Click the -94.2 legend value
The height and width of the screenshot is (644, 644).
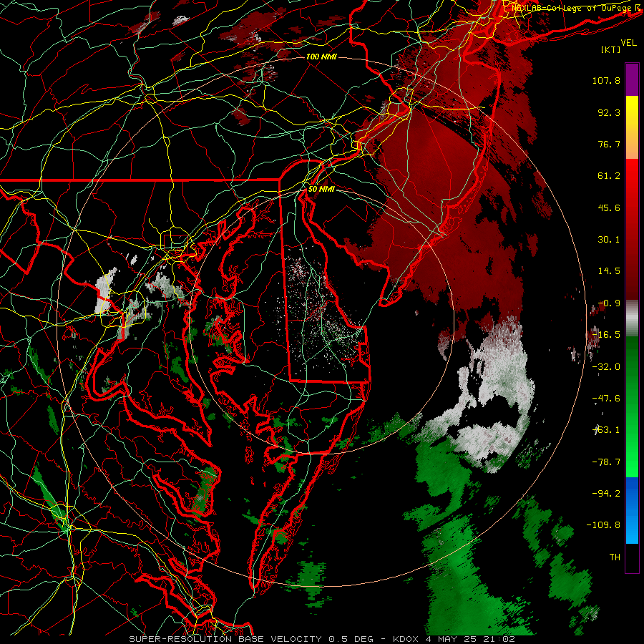(x=606, y=494)
